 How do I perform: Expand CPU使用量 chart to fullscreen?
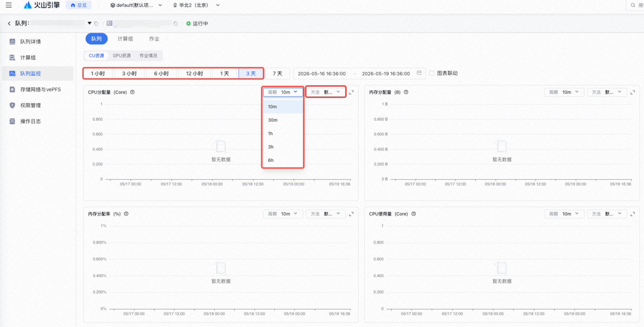[632, 214]
